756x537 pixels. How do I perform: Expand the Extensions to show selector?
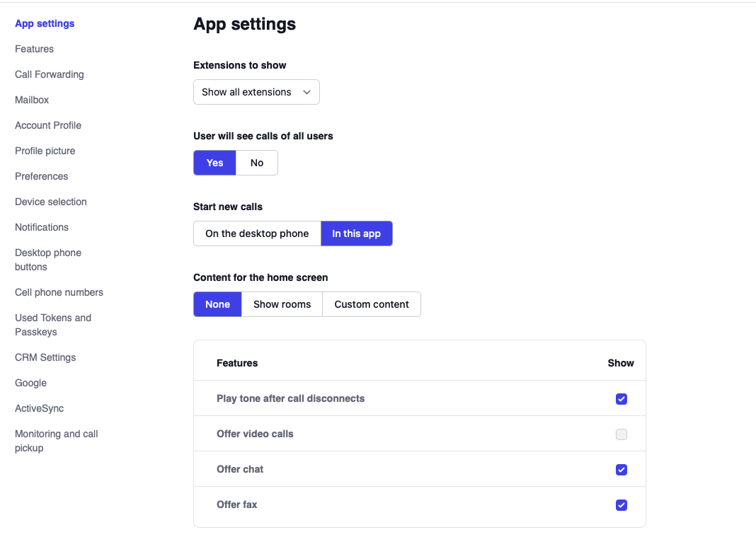pyautogui.click(x=256, y=92)
